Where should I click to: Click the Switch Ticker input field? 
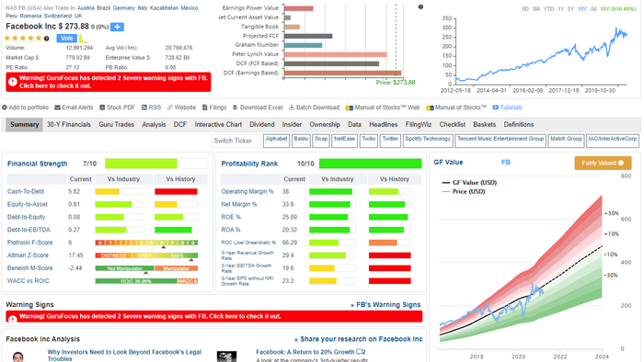[236, 141]
